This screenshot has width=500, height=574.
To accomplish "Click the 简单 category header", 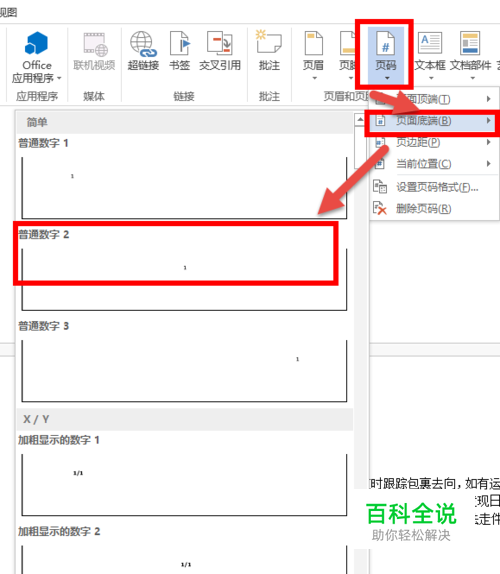I will click(185, 122).
